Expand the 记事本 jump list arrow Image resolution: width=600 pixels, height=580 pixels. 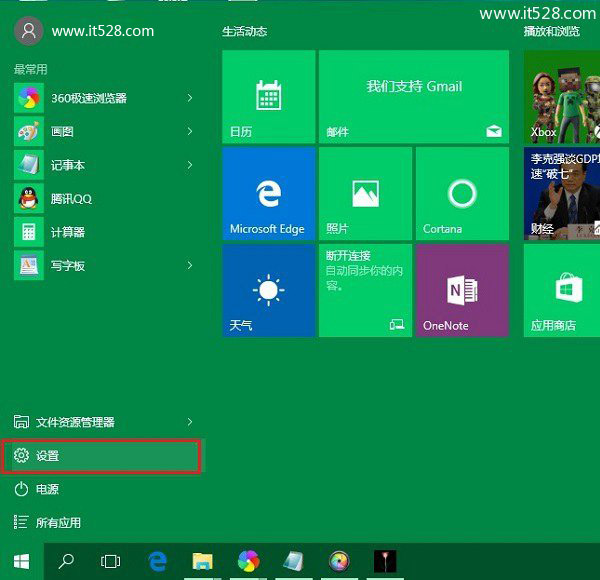(x=190, y=165)
